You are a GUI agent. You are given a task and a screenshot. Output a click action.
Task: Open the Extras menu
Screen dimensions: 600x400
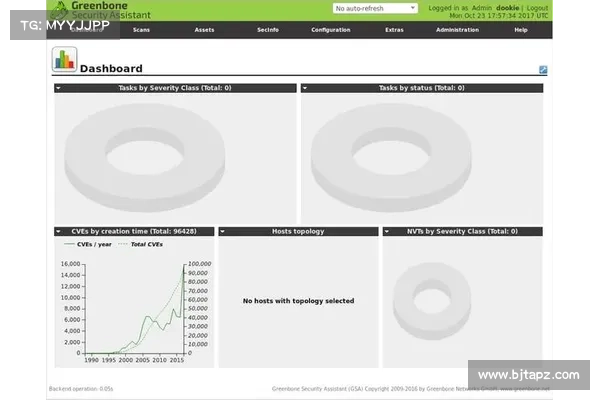[x=394, y=30]
